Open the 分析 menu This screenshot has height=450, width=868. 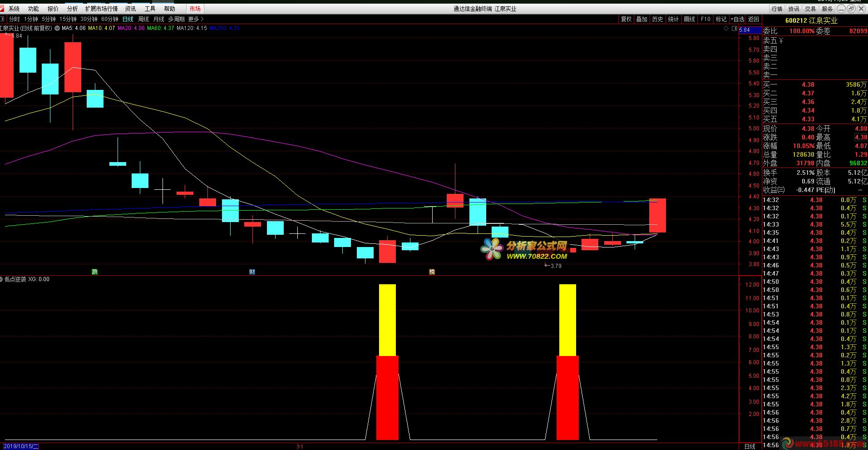tap(72, 9)
